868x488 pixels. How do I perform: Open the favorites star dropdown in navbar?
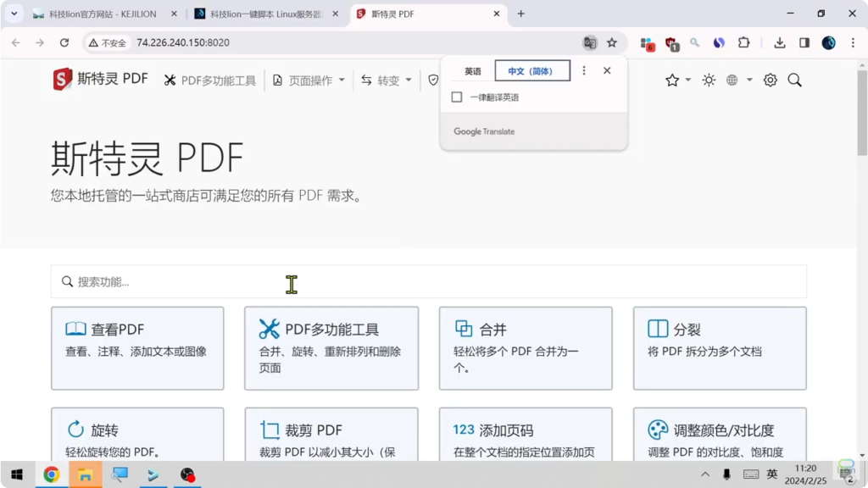tap(677, 80)
